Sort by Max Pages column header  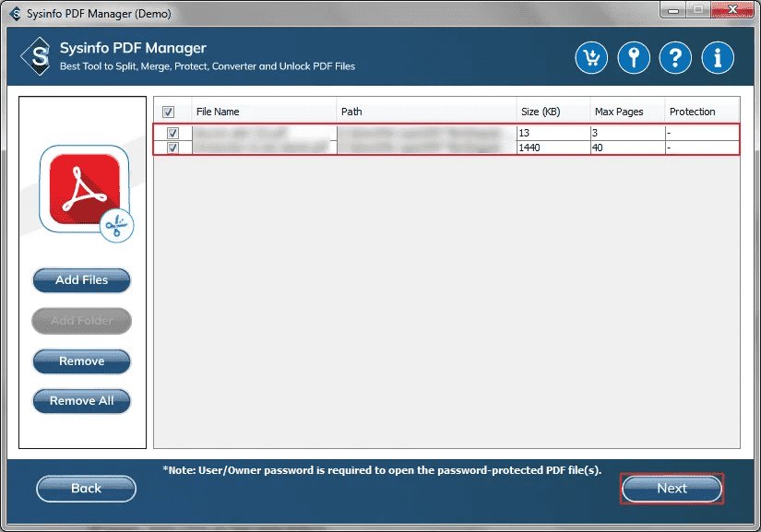[x=628, y=112]
